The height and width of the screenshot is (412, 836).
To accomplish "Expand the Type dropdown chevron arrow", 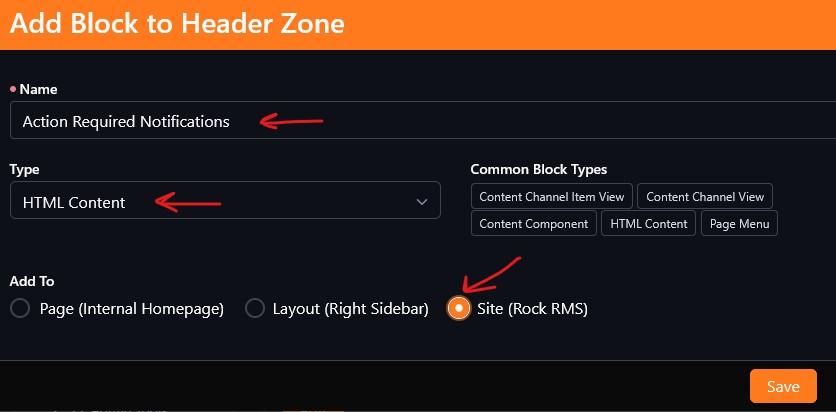I will 421,202.
